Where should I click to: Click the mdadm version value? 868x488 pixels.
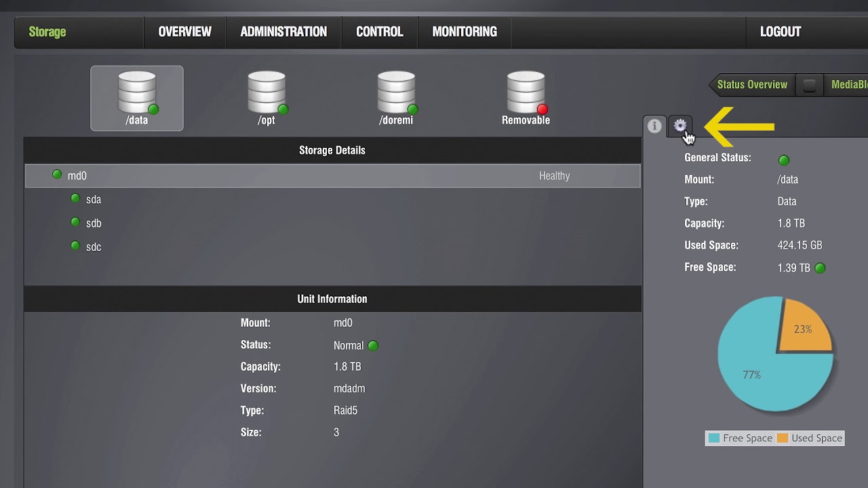pyautogui.click(x=349, y=389)
